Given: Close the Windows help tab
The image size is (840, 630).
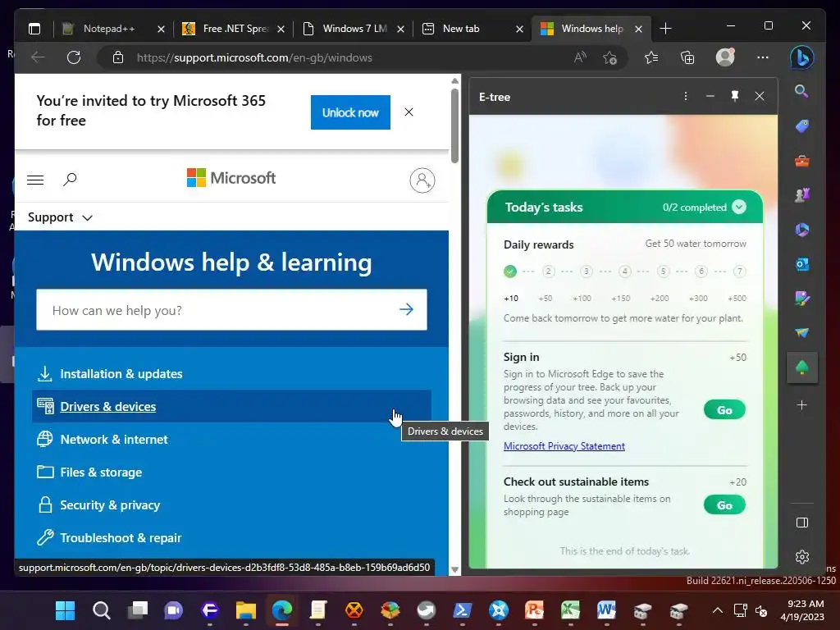Looking at the screenshot, I should pos(638,29).
